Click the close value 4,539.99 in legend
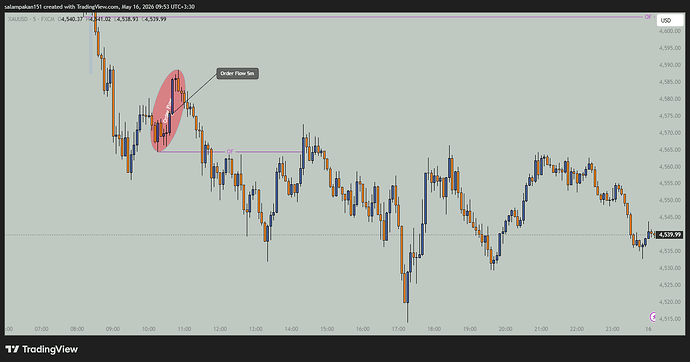 coord(154,19)
